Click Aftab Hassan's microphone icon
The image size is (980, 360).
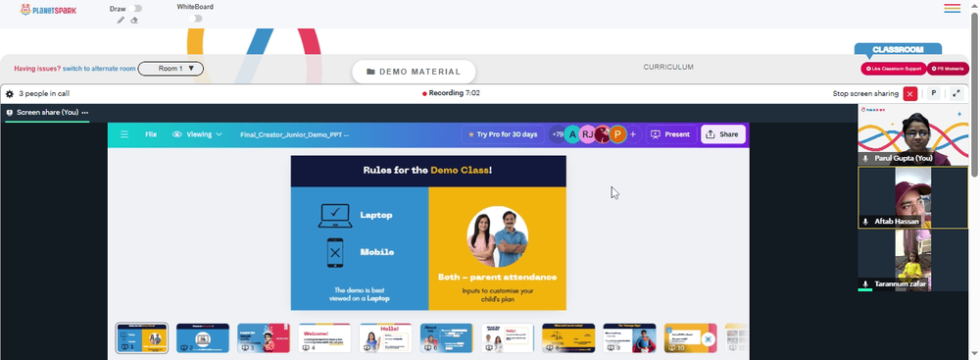tap(865, 222)
